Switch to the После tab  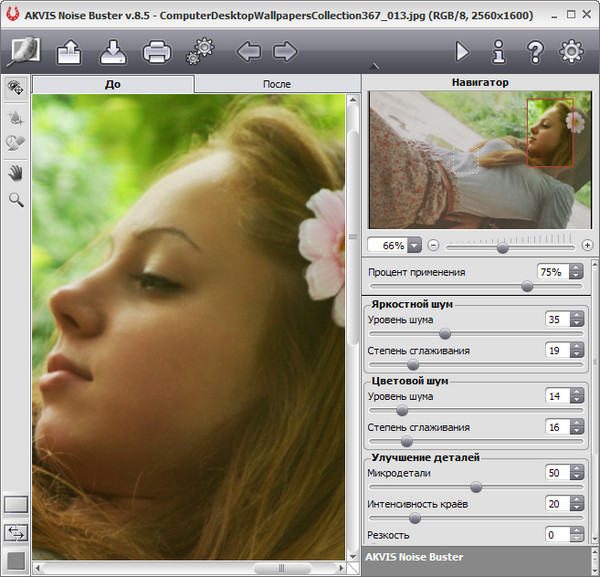pyautogui.click(x=277, y=85)
